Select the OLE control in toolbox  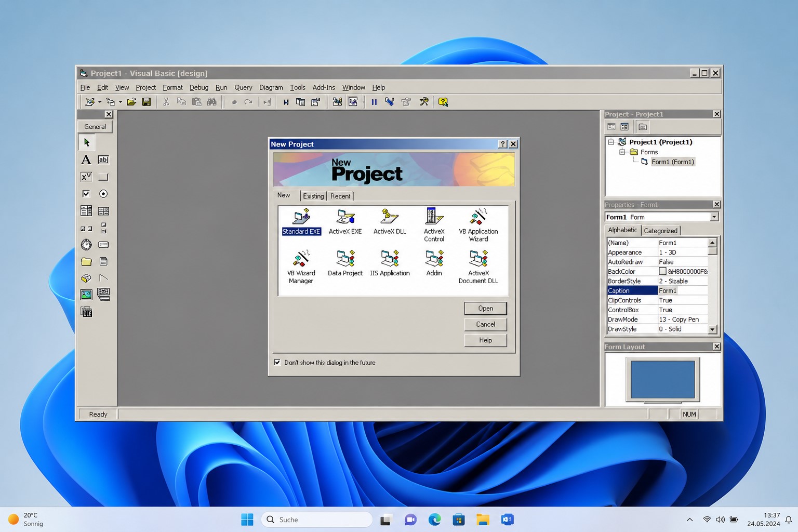(x=86, y=312)
